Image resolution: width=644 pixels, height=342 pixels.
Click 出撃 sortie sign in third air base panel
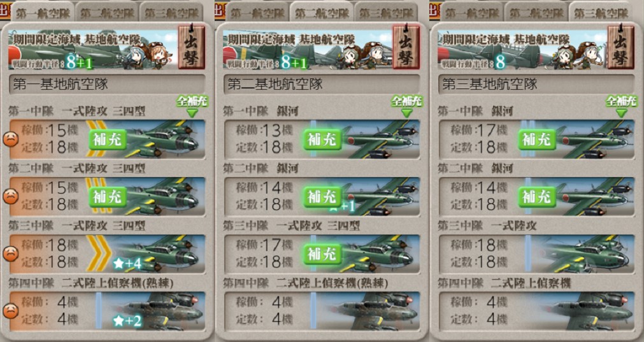coord(620,47)
